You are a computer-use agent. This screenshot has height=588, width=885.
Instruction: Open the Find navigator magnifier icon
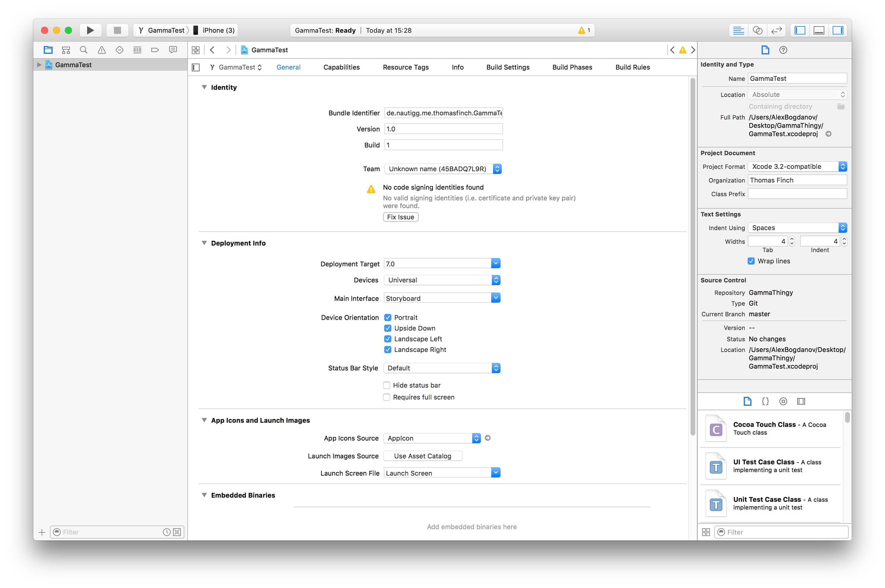[x=84, y=50]
